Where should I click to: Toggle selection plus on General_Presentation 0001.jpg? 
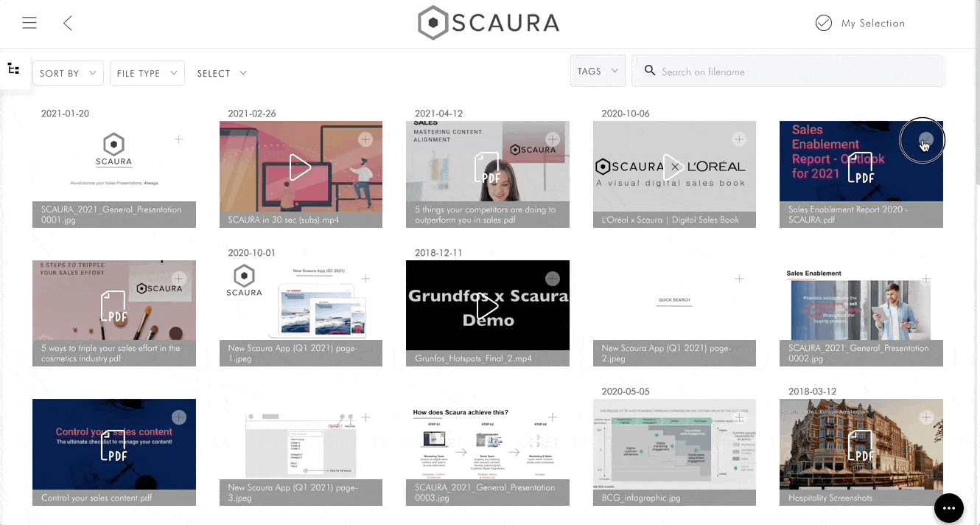178,139
